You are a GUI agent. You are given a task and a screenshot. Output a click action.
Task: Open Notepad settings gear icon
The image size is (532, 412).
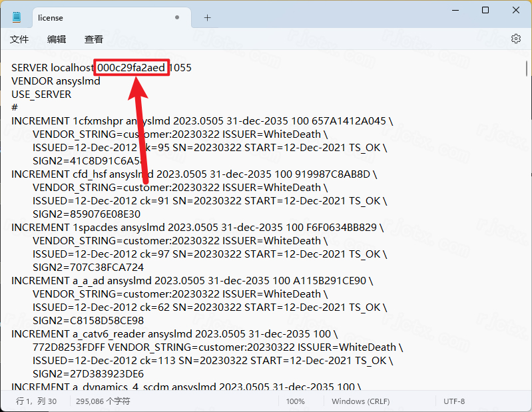(x=516, y=39)
